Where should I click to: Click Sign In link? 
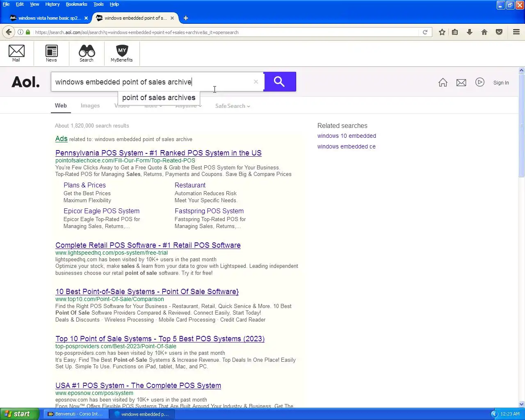pyautogui.click(x=501, y=82)
